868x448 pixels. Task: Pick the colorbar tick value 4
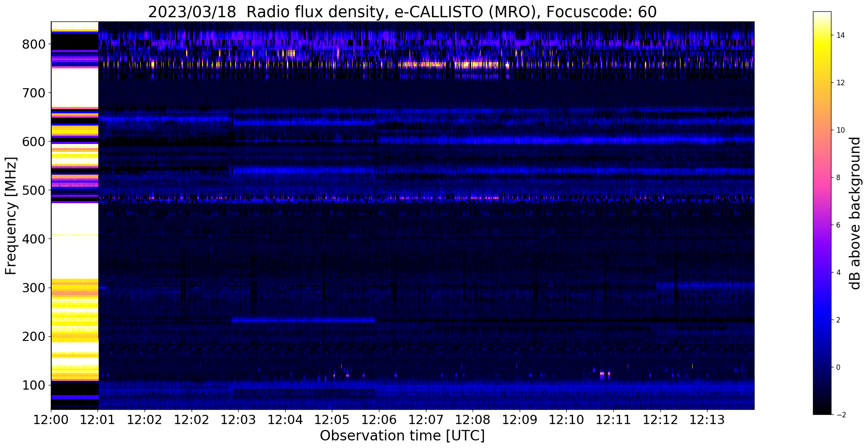pyautogui.click(x=839, y=272)
